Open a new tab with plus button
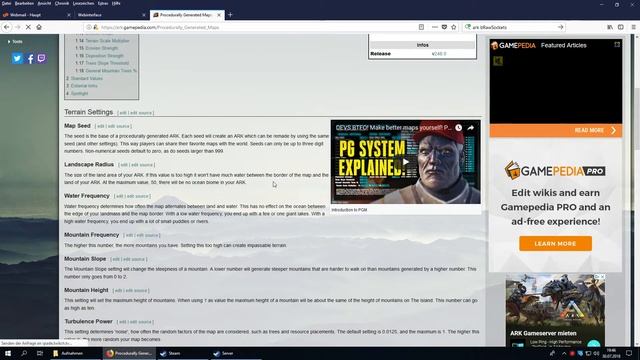 point(230,15)
